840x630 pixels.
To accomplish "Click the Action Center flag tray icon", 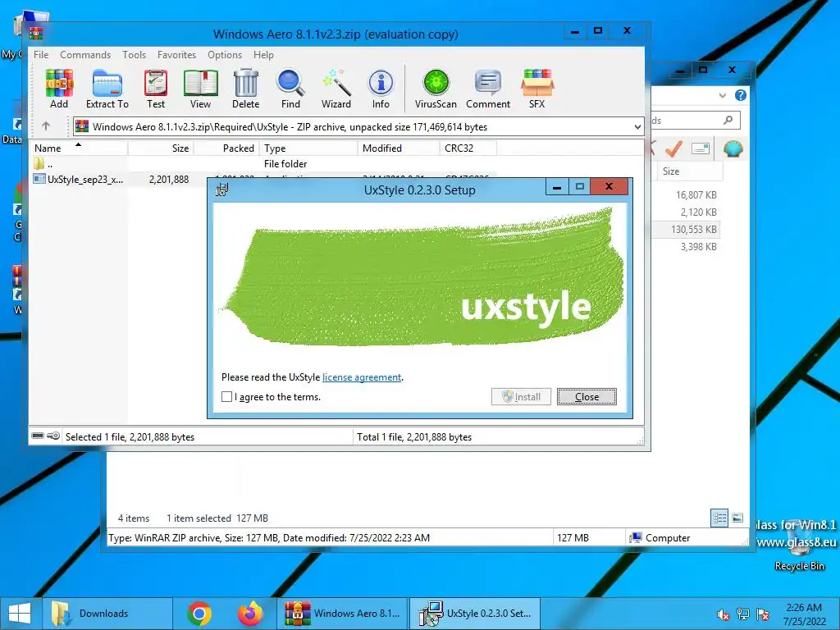I will [x=763, y=614].
